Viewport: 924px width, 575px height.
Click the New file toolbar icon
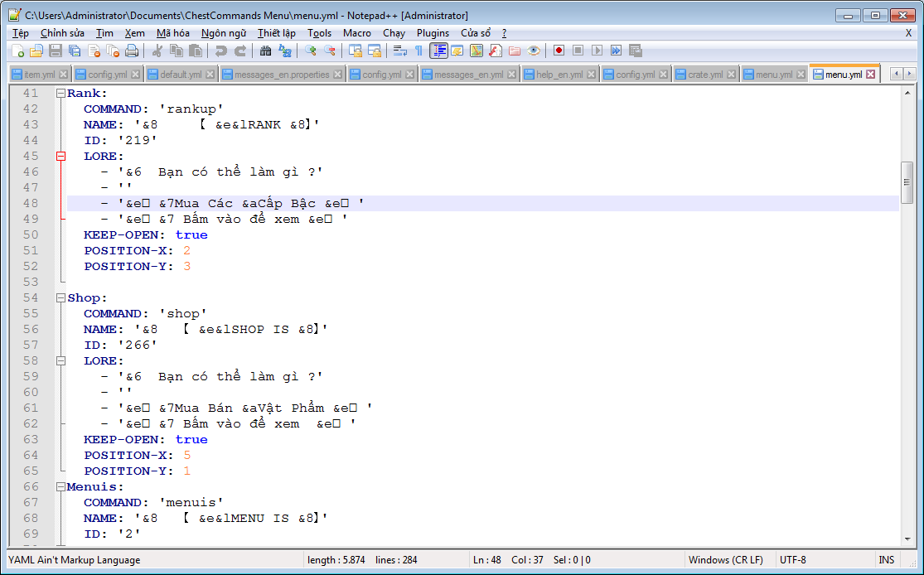[18, 51]
